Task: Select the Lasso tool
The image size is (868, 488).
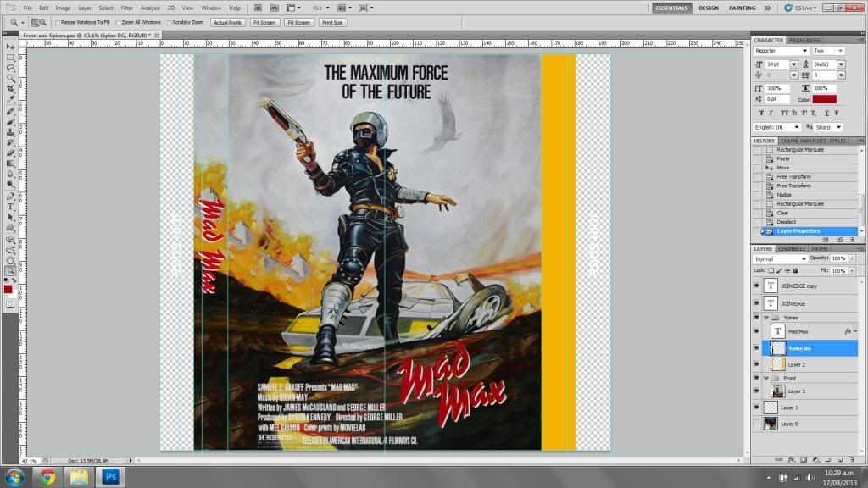Action: pos(10,68)
